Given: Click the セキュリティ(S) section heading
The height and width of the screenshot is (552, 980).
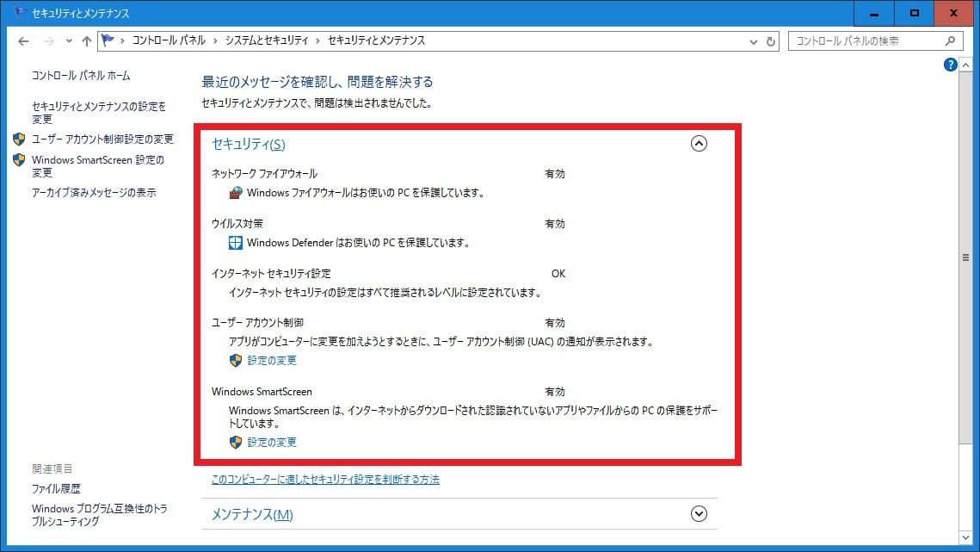Looking at the screenshot, I should coord(248,144).
